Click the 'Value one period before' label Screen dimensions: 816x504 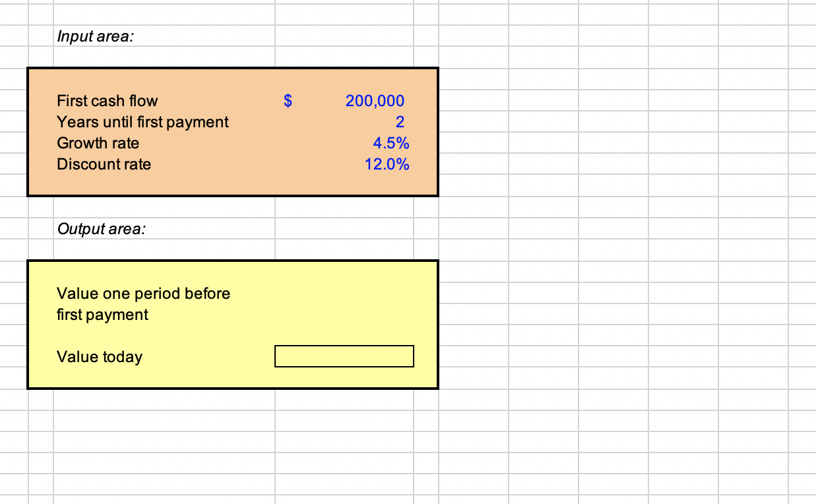(x=144, y=294)
